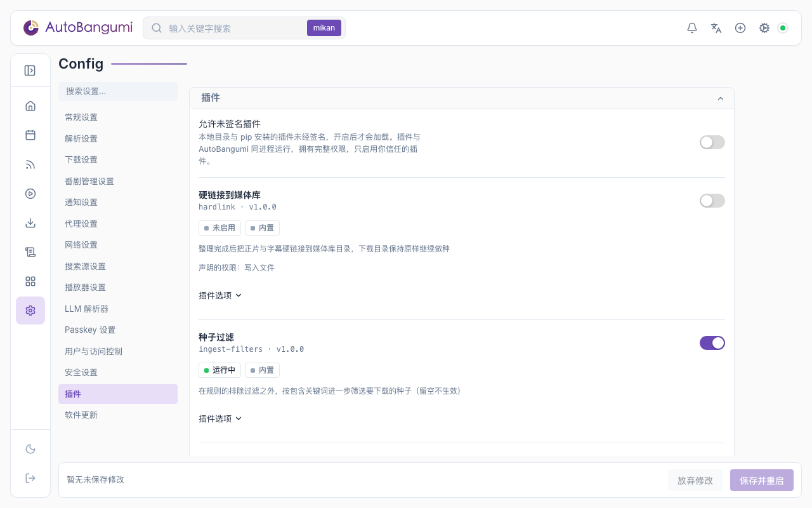
Task: Open the notifications bell
Action: coord(692,28)
